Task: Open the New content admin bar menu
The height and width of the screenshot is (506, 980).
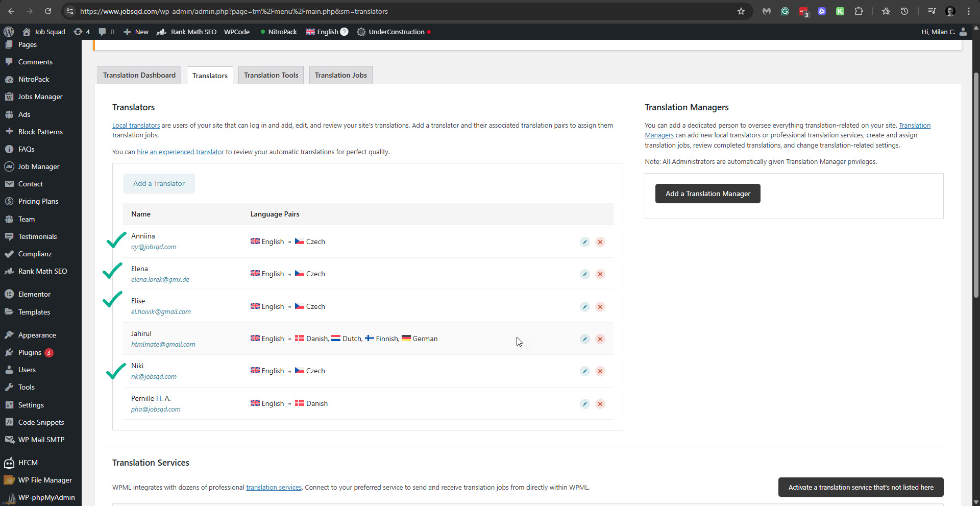Action: tap(136, 32)
